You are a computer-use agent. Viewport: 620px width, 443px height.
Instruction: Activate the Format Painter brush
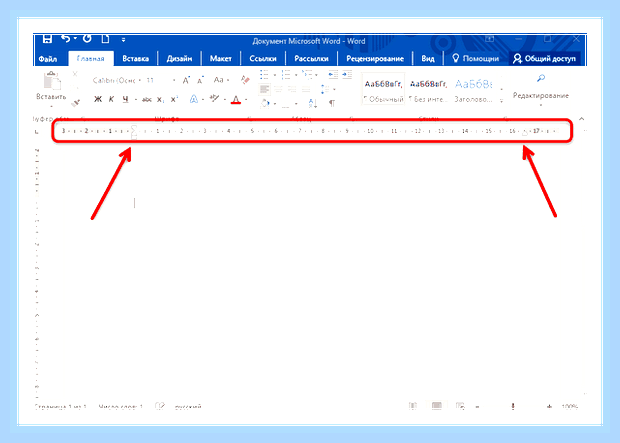click(x=75, y=103)
